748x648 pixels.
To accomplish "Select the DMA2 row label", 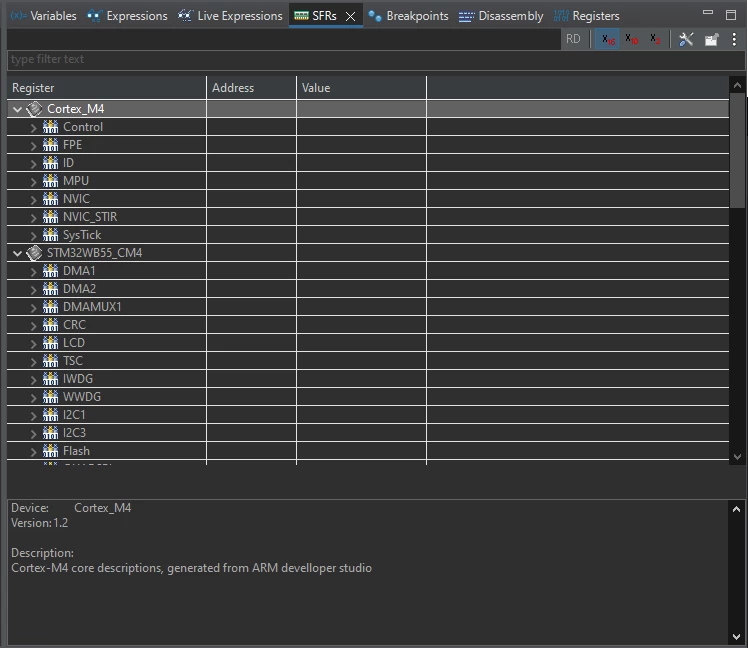I will (79, 289).
